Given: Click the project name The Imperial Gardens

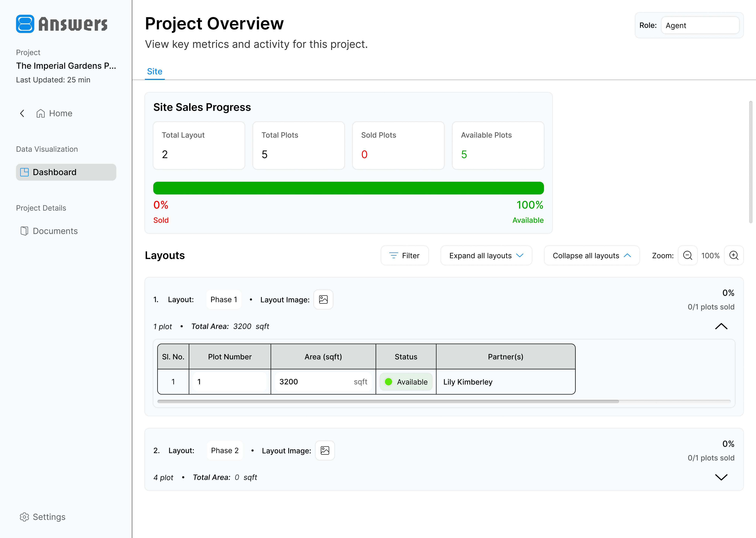Looking at the screenshot, I should (66, 66).
